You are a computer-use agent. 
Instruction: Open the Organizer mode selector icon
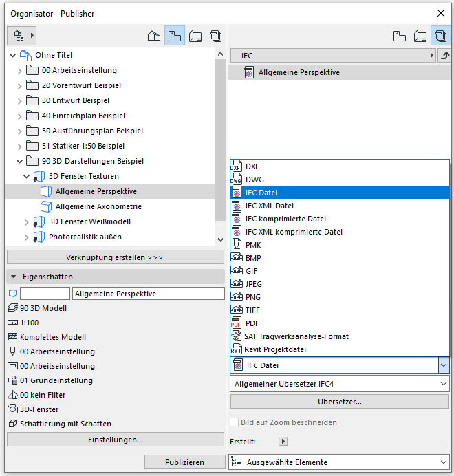tap(21, 36)
